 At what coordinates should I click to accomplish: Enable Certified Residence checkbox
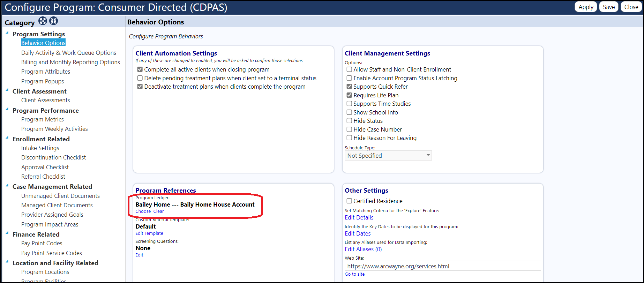[x=349, y=201]
